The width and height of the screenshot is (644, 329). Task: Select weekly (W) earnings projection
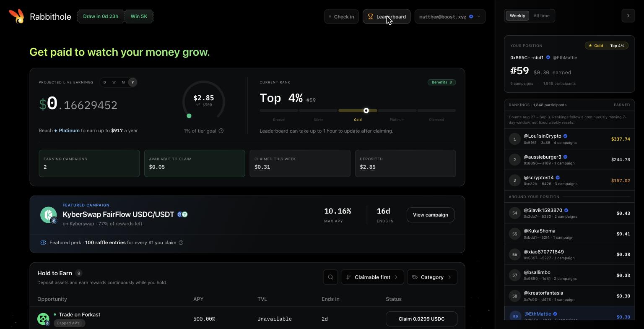point(114,82)
